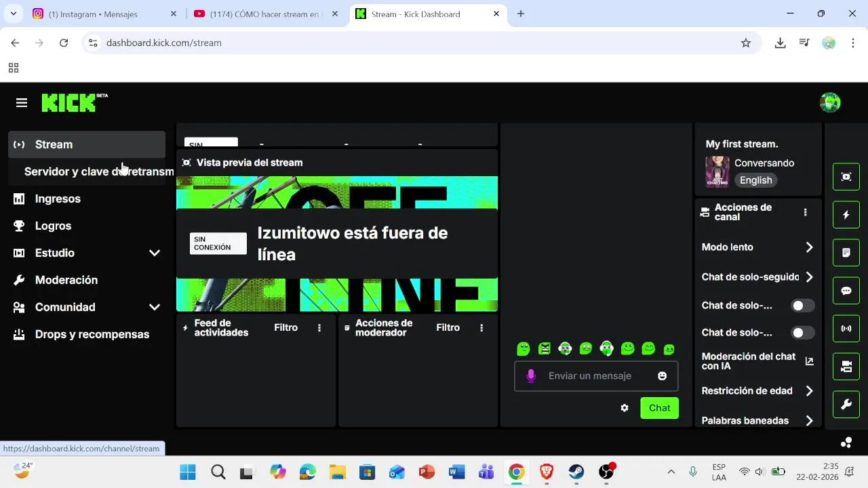This screenshot has height=488, width=868.
Task: Open the apps grid shortcut in bookmarks bar
Action: [x=14, y=68]
